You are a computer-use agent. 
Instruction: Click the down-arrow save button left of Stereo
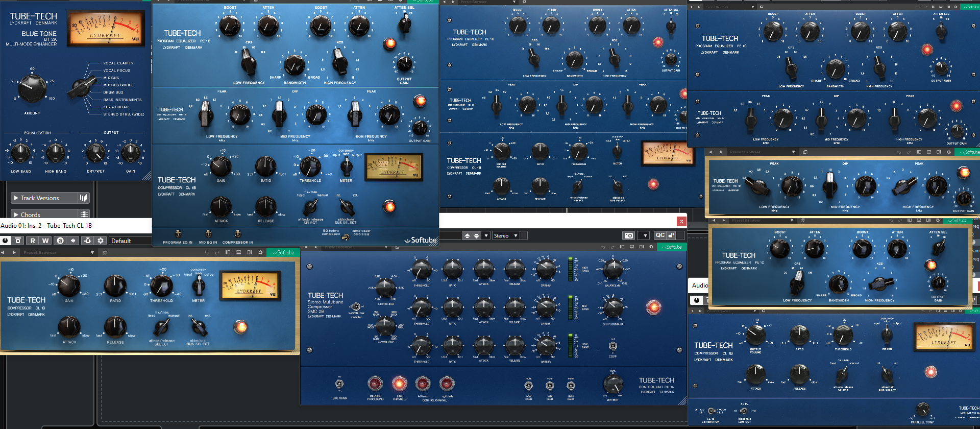(477, 235)
